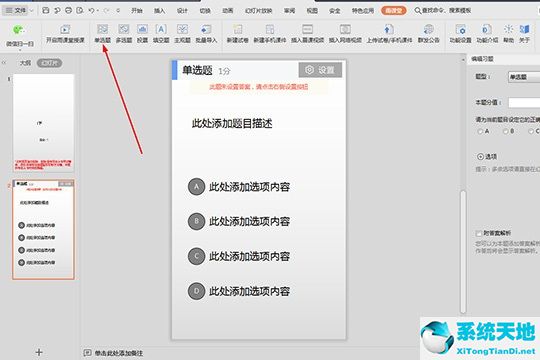Open the 题型 question type dropdown

(x=524, y=77)
